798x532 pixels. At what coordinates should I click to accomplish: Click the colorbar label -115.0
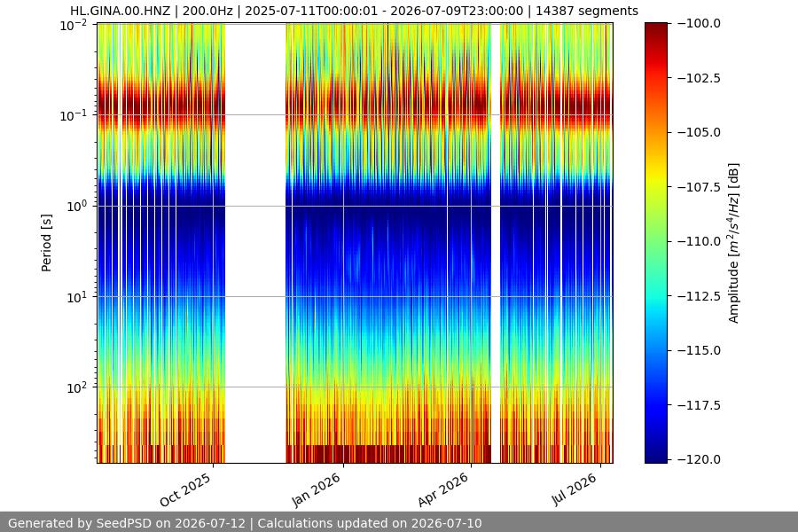699,350
